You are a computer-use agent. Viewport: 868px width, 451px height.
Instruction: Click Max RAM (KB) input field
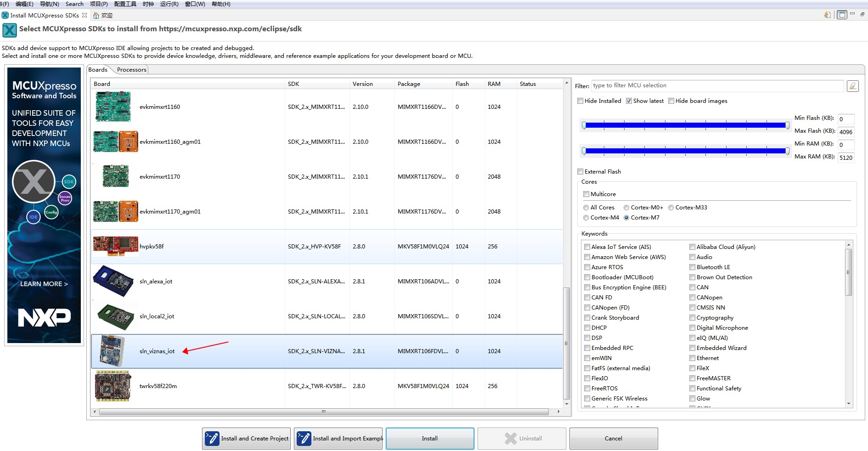tap(846, 158)
